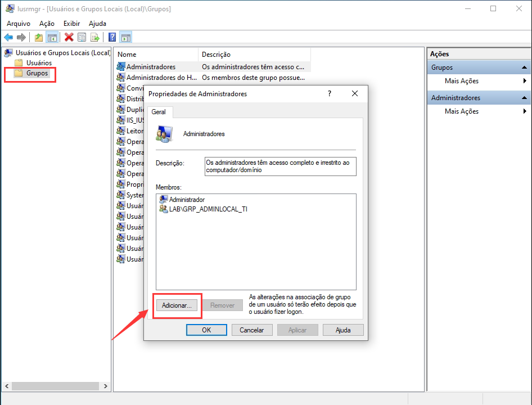
Task: Click the Back navigation arrow
Action: 8,37
